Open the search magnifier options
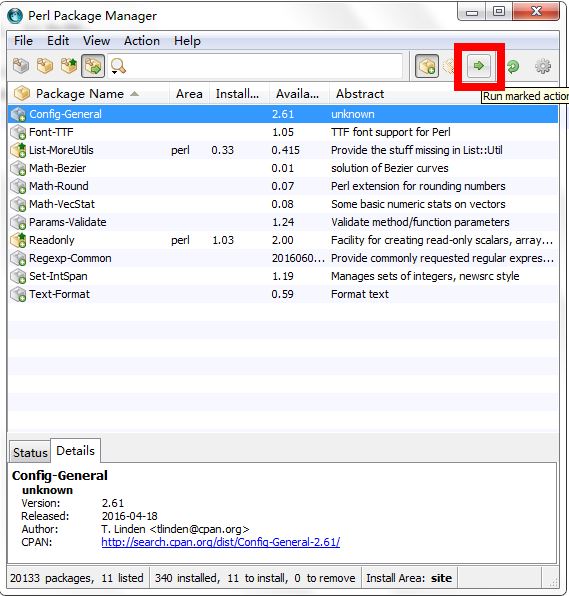 tap(118, 67)
